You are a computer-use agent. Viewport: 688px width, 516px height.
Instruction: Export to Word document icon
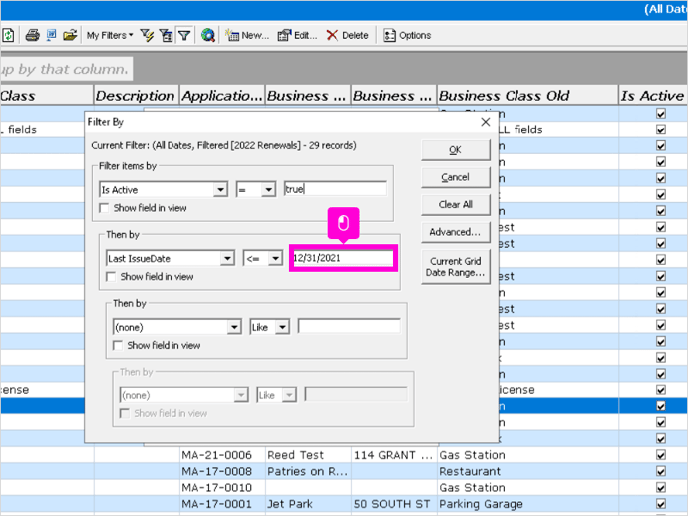51,35
